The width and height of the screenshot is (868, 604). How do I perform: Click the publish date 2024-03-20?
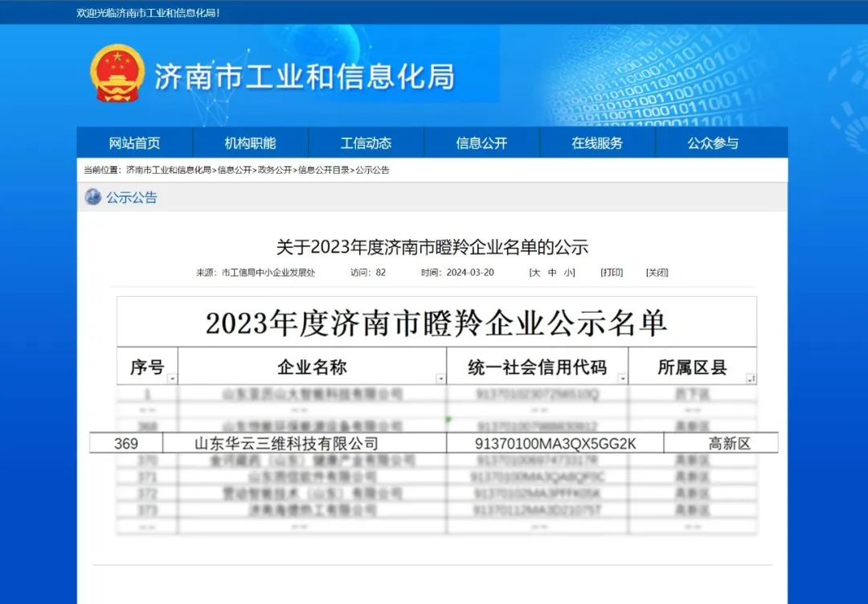(470, 273)
